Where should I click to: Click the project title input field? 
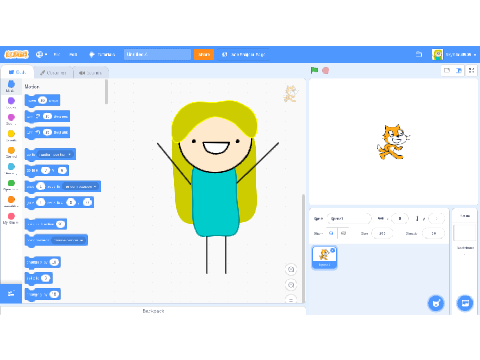[157, 54]
